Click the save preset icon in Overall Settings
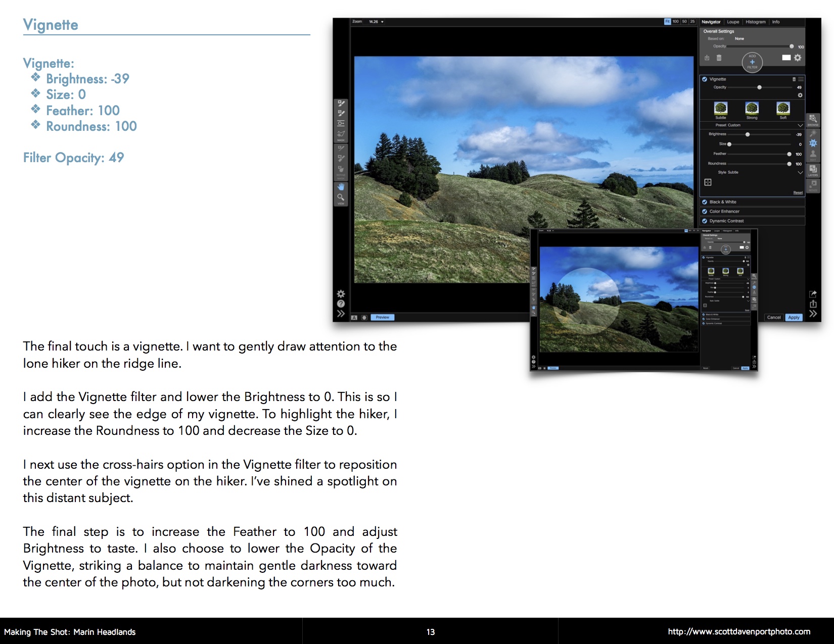Screen dimensions: 834x644 point(707,58)
